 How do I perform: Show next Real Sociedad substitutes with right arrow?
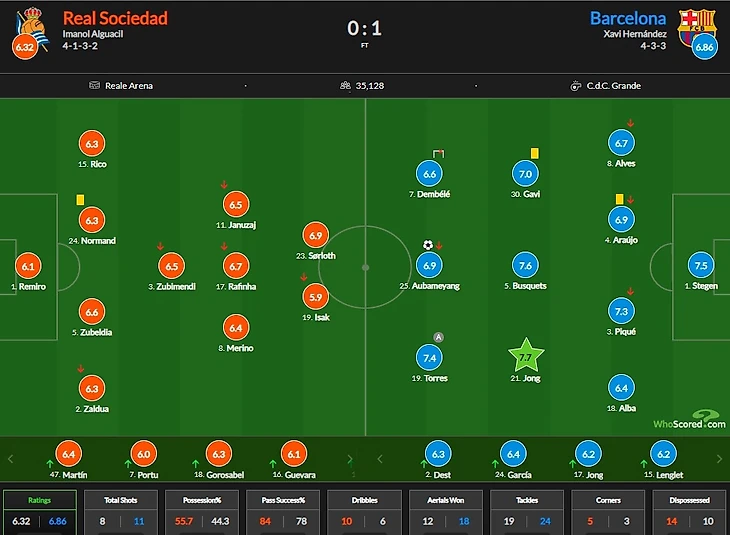(350, 459)
